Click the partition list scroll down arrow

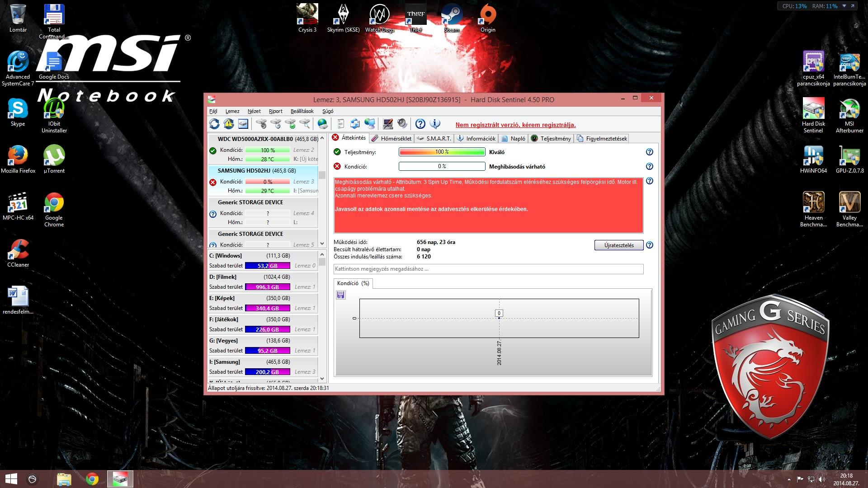pos(322,379)
